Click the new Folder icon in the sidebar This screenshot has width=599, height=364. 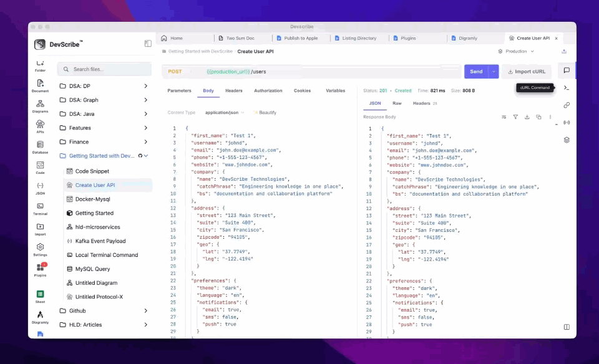40,64
